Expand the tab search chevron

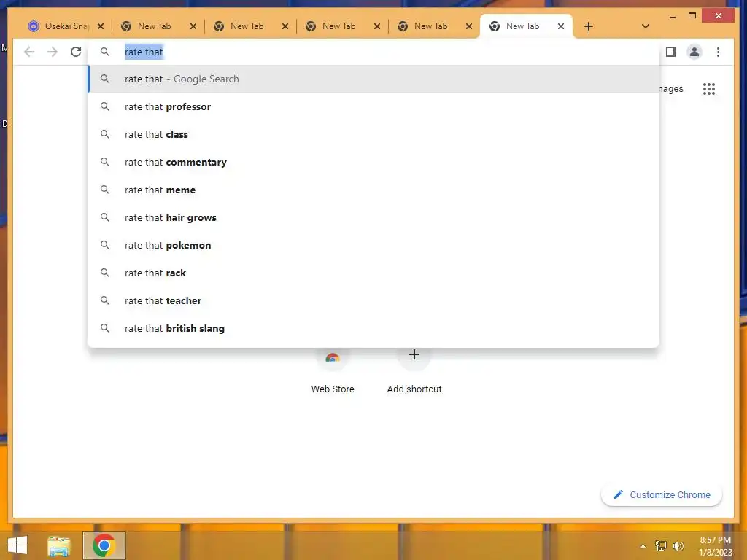(645, 26)
